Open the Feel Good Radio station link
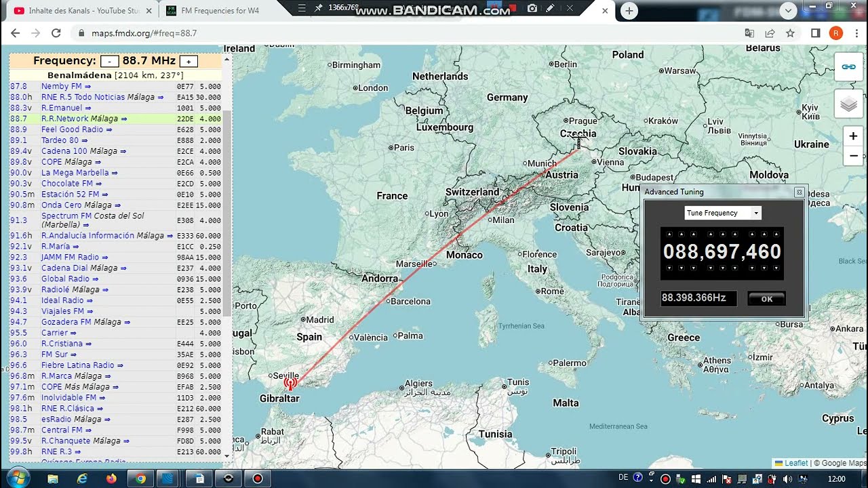This screenshot has width=868, height=488. click(x=72, y=129)
